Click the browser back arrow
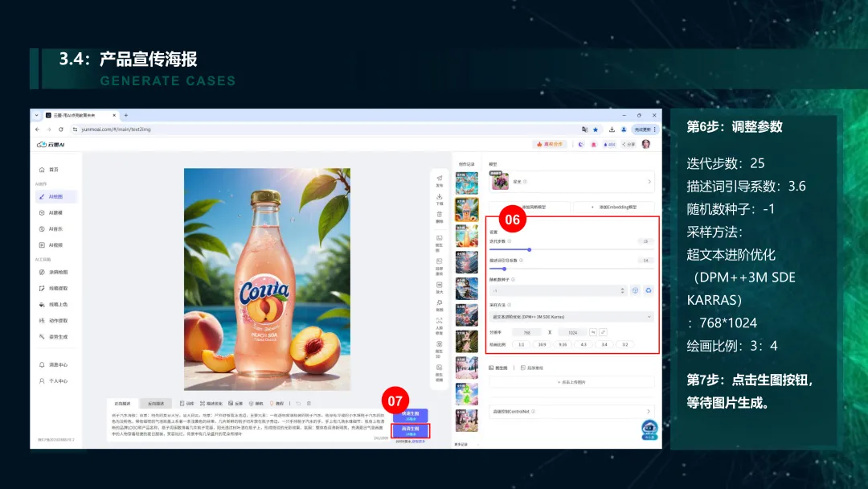This screenshot has height=489, width=868. [x=37, y=129]
